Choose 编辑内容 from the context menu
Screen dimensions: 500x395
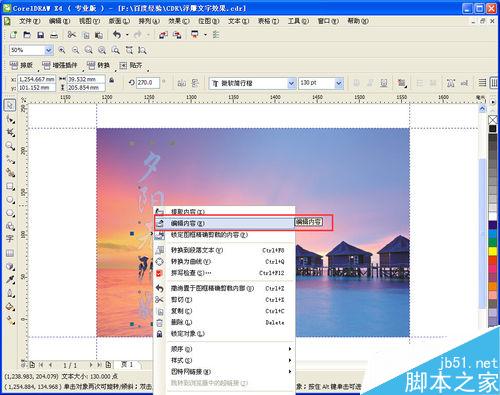coord(224,223)
